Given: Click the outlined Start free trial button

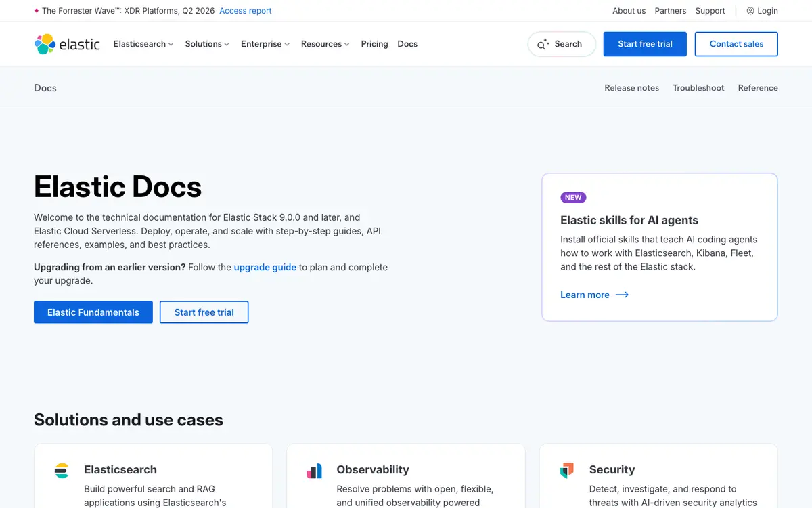Looking at the screenshot, I should (204, 312).
